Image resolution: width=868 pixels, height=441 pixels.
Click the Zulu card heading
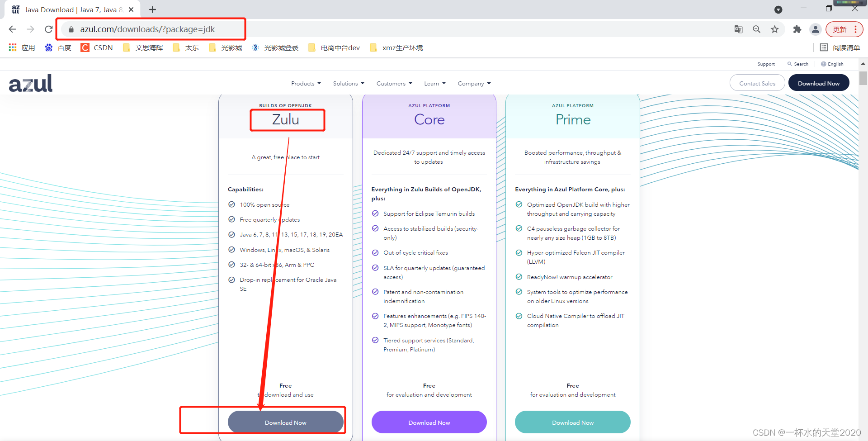tap(286, 119)
